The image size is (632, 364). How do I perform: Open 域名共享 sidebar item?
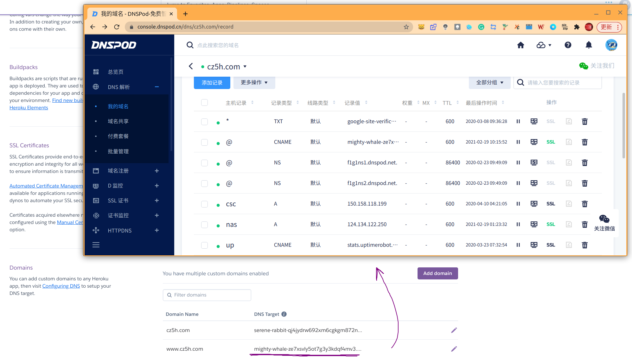[x=118, y=121]
